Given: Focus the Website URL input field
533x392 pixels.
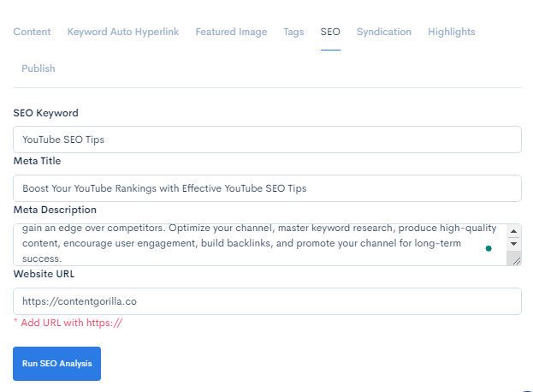Looking at the screenshot, I should (267, 301).
